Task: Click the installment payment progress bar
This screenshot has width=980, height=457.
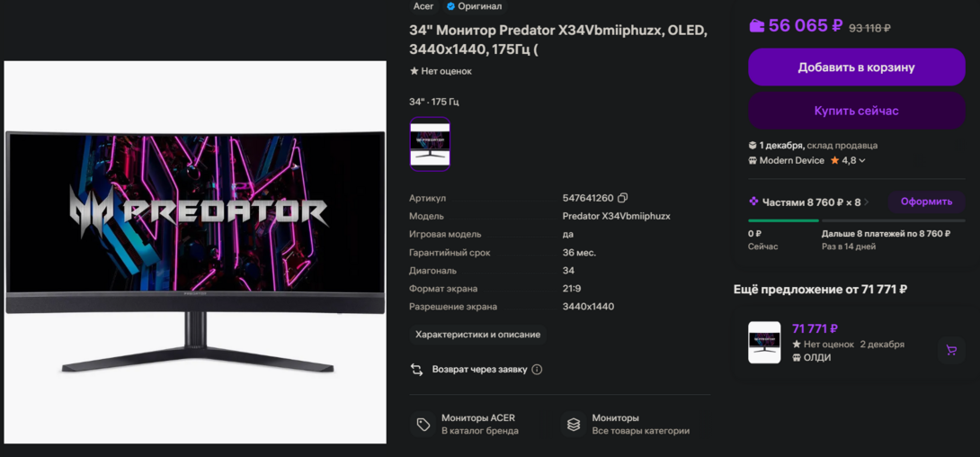Action: (x=856, y=220)
